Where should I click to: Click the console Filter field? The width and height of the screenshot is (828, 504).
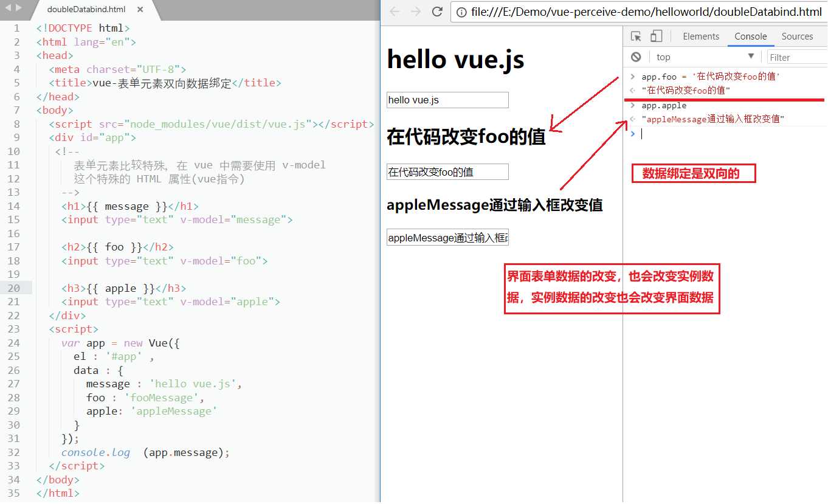coord(797,57)
